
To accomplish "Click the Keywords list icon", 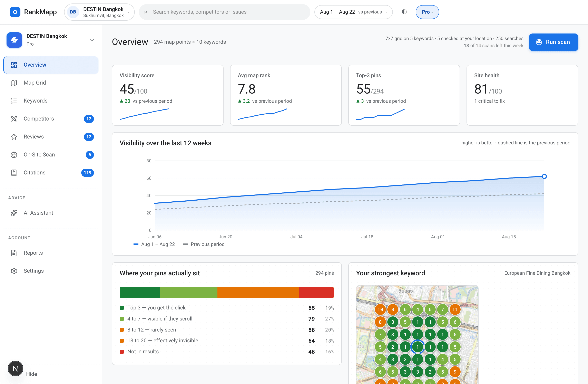I will point(14,101).
